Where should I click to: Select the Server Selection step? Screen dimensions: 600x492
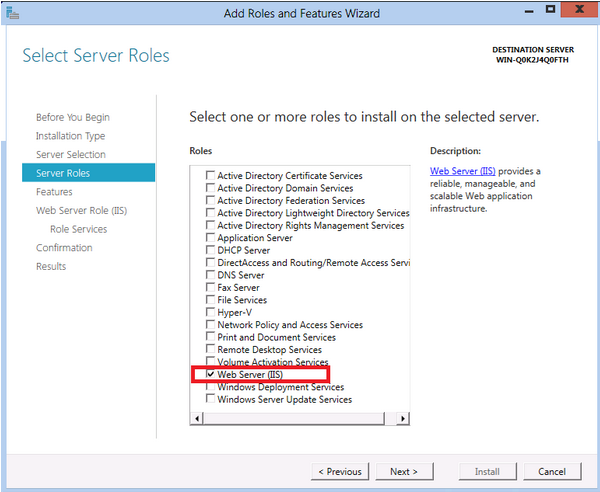[71, 155]
